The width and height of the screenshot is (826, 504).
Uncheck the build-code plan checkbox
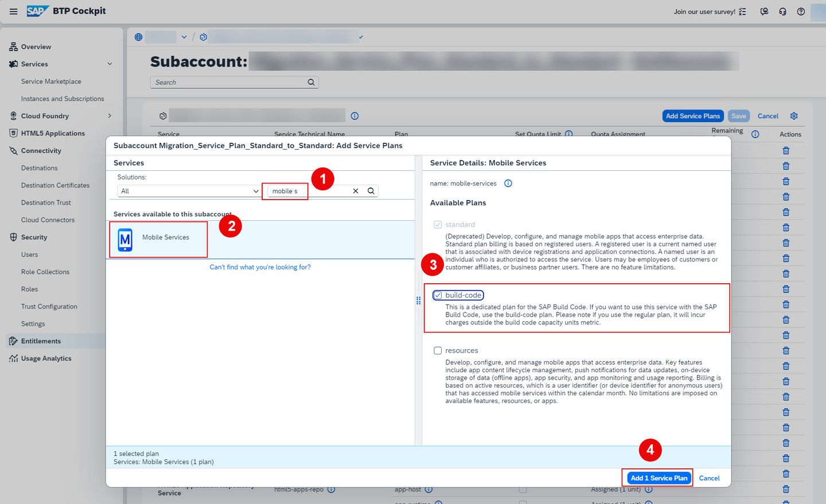point(438,295)
